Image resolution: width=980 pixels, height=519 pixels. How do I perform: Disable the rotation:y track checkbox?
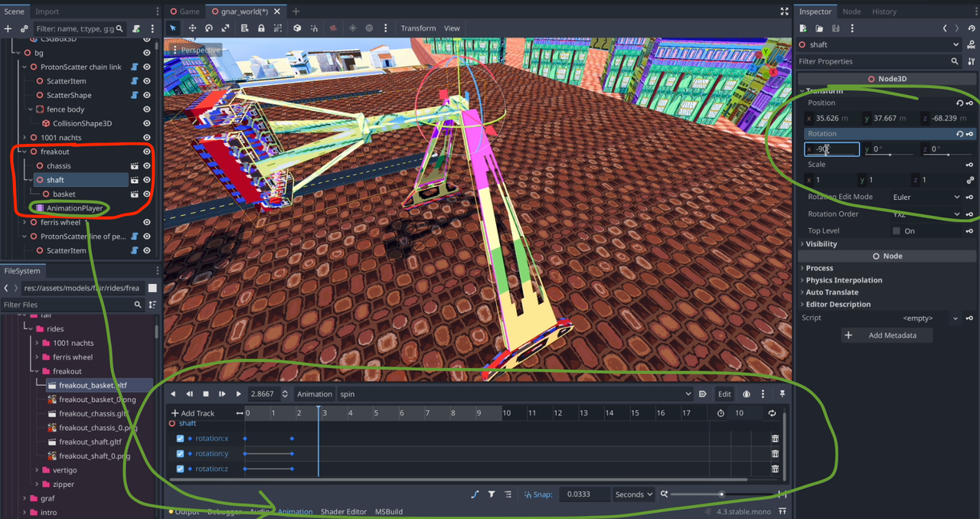coord(180,454)
